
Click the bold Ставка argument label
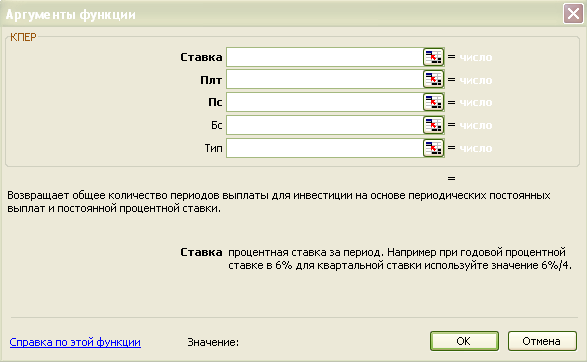[x=201, y=57]
